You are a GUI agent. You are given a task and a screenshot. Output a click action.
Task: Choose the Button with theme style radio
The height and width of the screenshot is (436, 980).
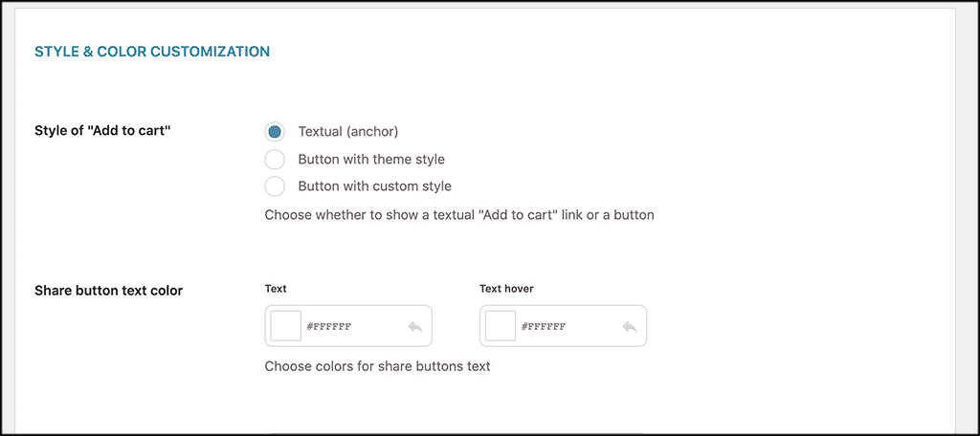point(275,160)
